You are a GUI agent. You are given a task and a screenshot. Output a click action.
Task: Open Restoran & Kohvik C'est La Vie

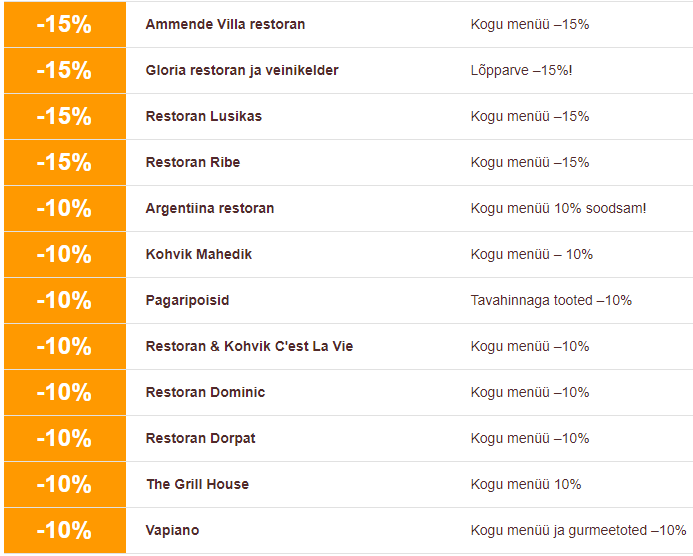[x=249, y=346]
